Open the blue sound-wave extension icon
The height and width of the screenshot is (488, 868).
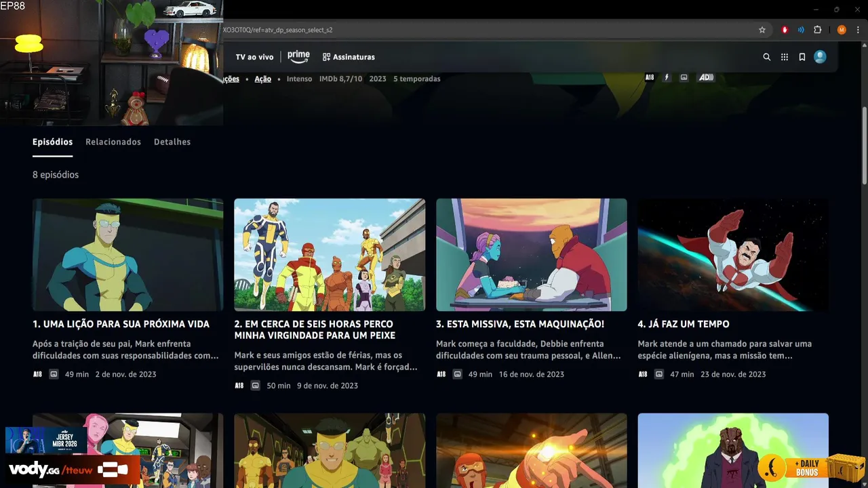tap(801, 30)
